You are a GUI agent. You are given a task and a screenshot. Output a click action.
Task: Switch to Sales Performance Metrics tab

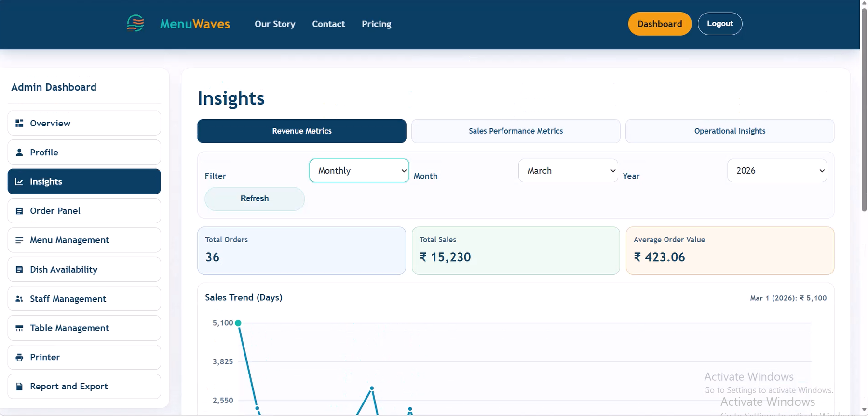(x=516, y=131)
